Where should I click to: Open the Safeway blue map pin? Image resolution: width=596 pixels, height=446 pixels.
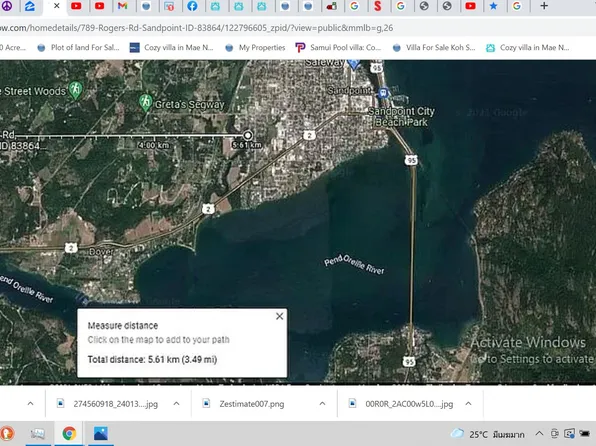coord(354,64)
